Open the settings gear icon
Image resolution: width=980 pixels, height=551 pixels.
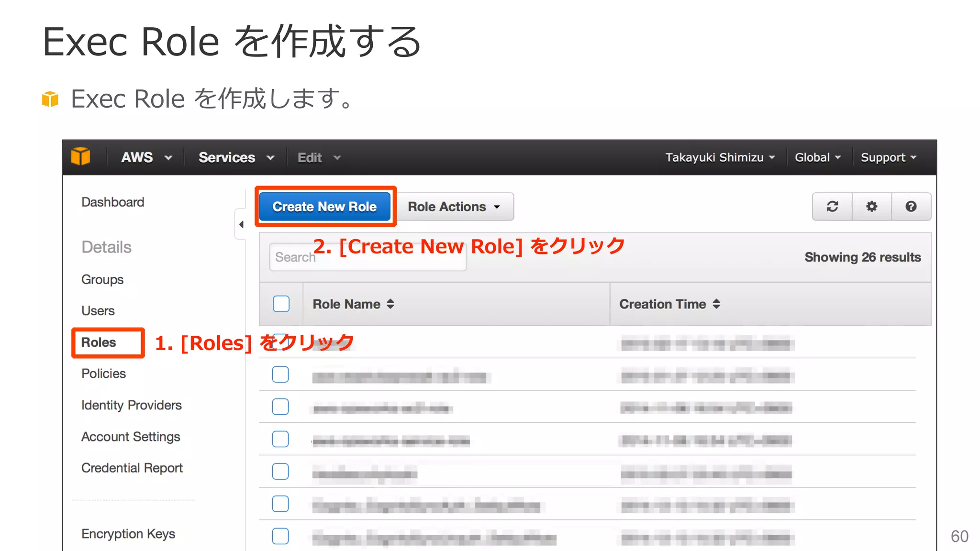pos(872,207)
